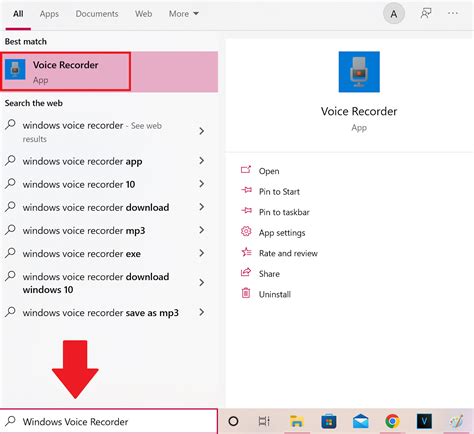
Task: Click the pin icon beside Pin to Start
Action: [246, 190]
